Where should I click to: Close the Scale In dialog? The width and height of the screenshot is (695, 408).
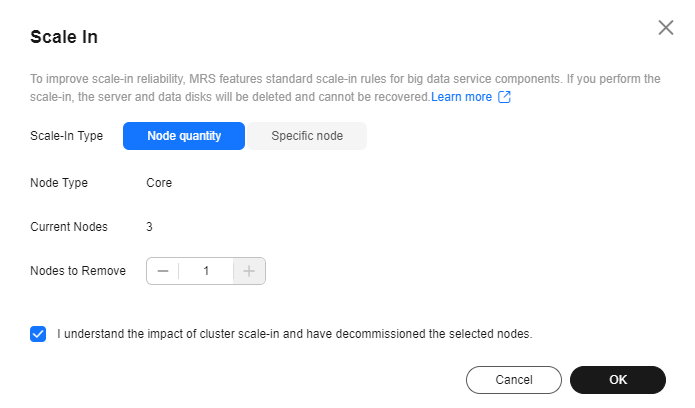[x=666, y=27]
